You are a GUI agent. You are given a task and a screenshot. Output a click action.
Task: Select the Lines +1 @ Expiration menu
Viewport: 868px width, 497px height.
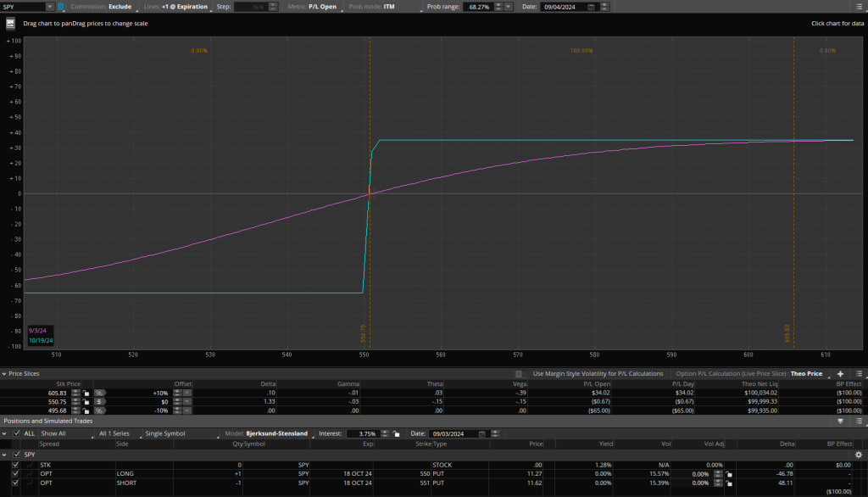[x=177, y=6]
